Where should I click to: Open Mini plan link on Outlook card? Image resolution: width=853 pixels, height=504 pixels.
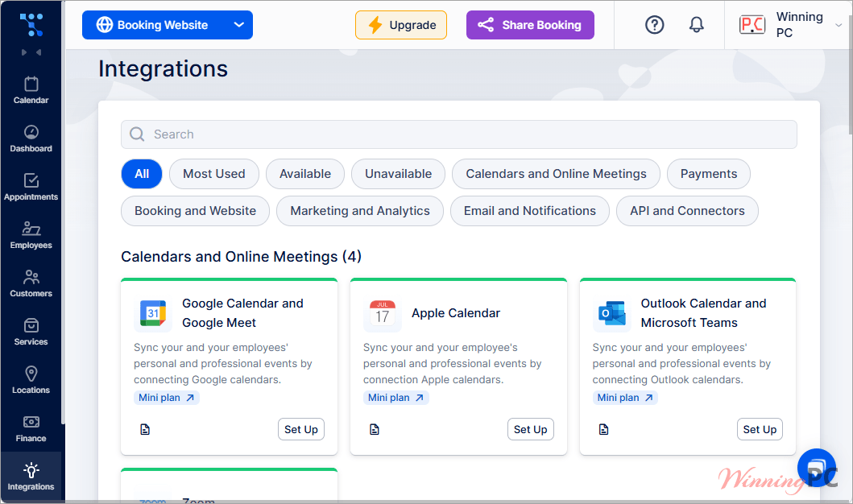[626, 398]
